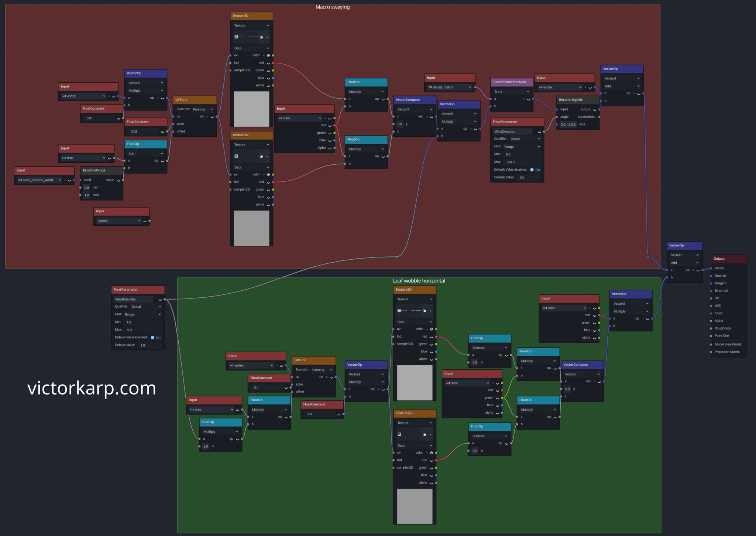
Task: Click the Point Size port on Output
Action: [711, 336]
